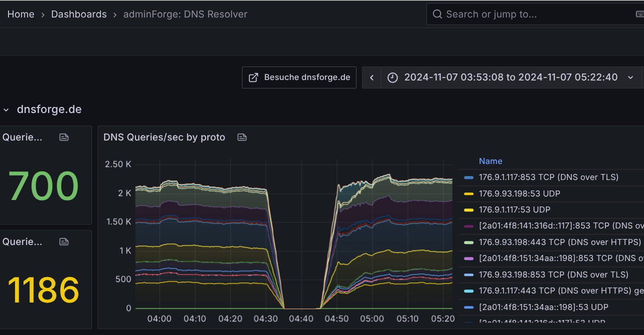Viewport: 644px width, 335px height.
Task: Shift time range backward with left arrow
Action: tap(371, 77)
